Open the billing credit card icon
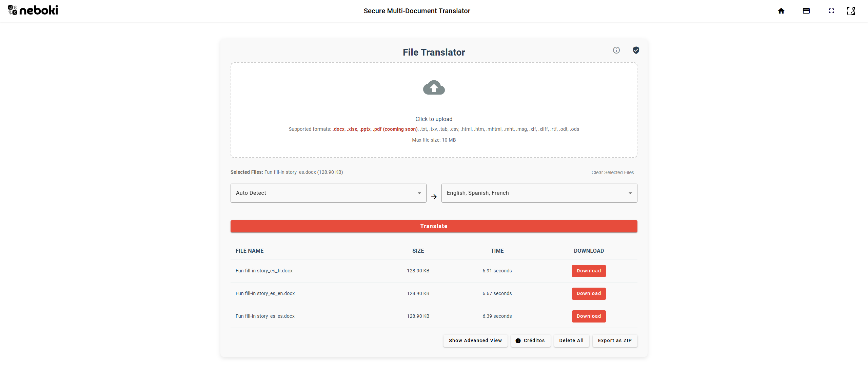Viewport: 868px width, 374px height. [806, 11]
